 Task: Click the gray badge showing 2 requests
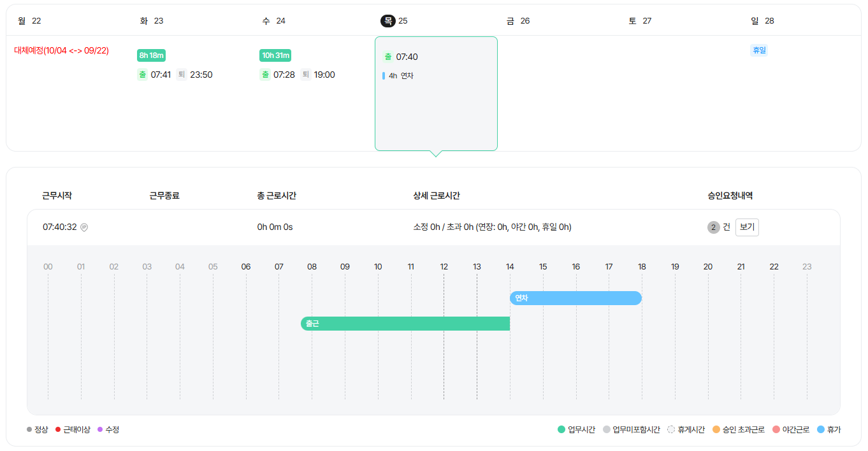(x=713, y=227)
